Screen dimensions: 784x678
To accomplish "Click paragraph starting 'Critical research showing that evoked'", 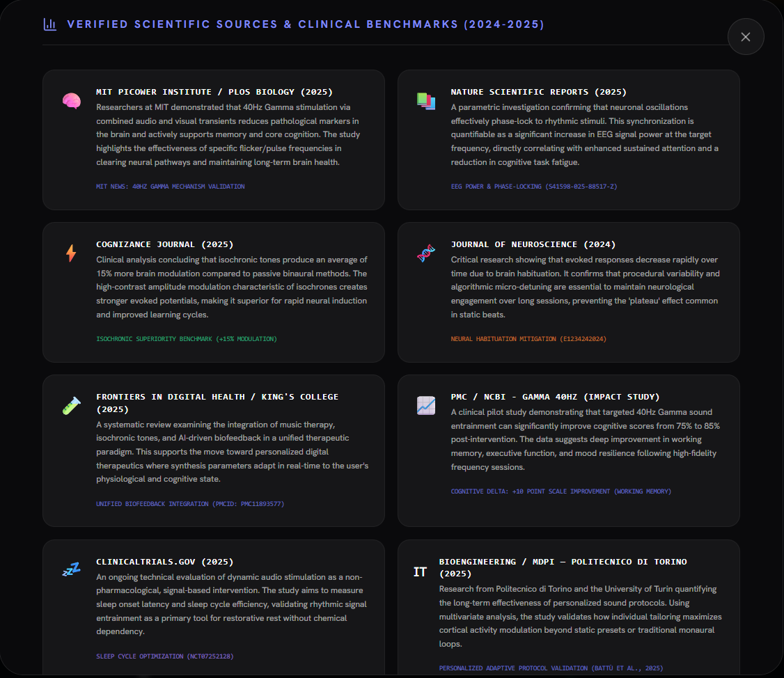I will tap(586, 287).
